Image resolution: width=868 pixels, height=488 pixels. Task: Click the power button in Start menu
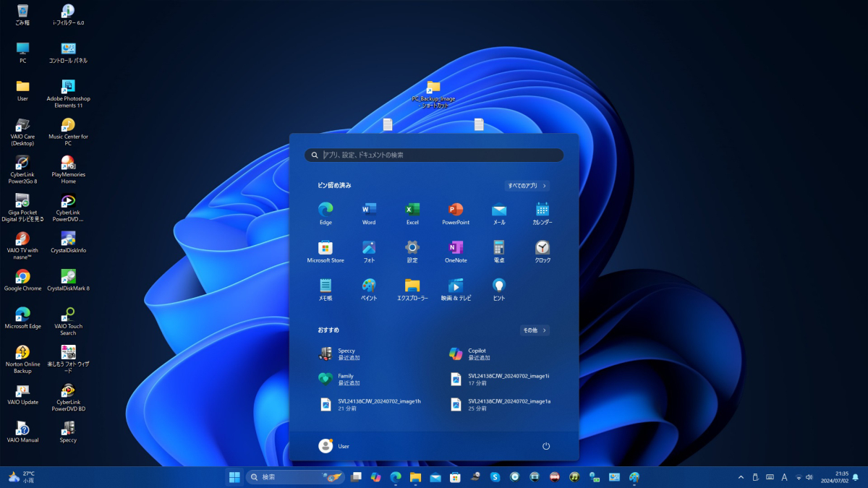[x=546, y=446]
